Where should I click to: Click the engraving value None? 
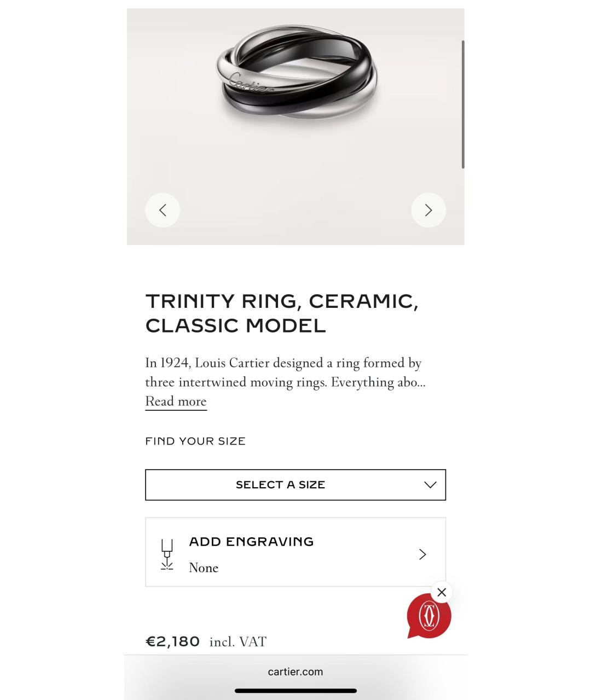tap(204, 568)
